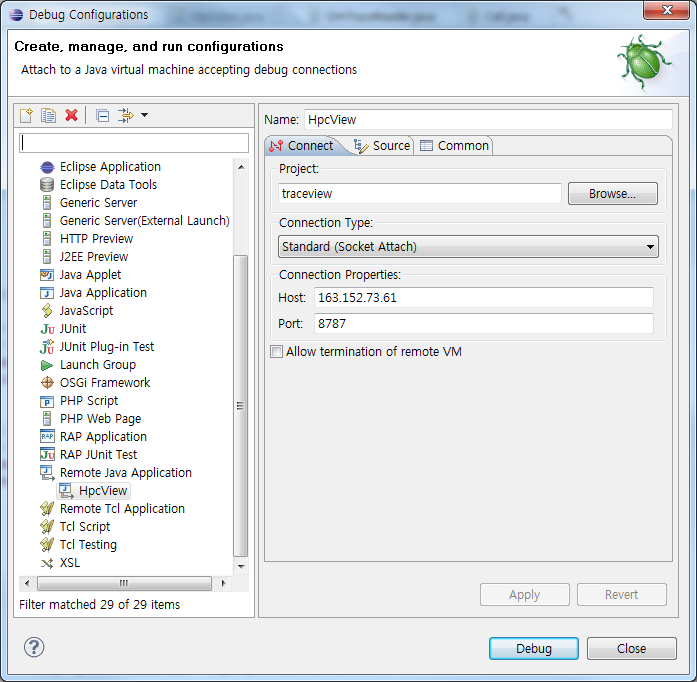This screenshot has width=697, height=682.
Task: Click the filter launch configurations icon
Action: [x=126, y=116]
